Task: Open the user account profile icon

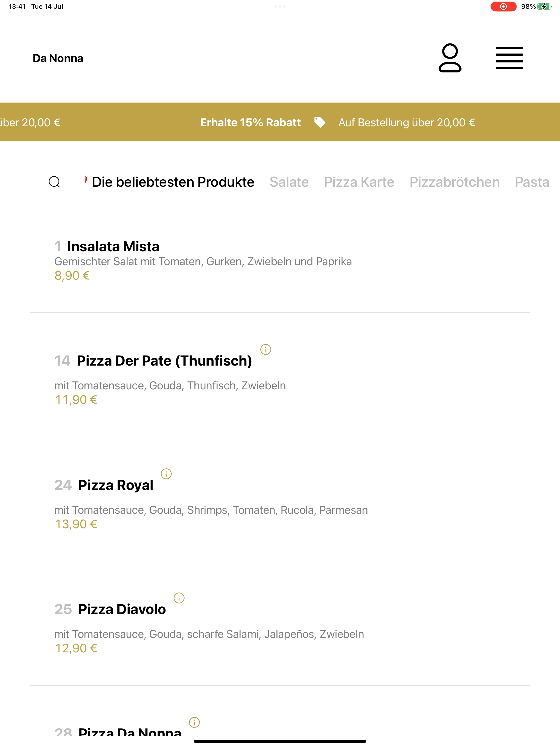Action: [x=450, y=58]
